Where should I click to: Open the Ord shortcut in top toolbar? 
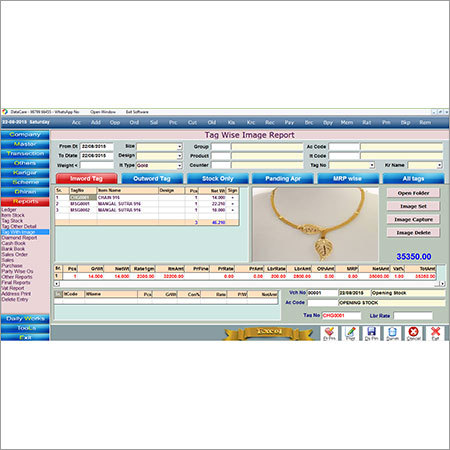coord(134,122)
